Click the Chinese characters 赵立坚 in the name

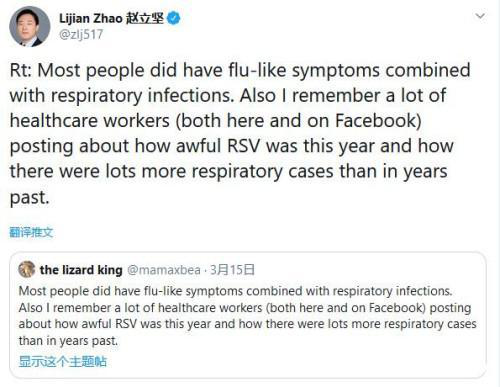click(145, 18)
